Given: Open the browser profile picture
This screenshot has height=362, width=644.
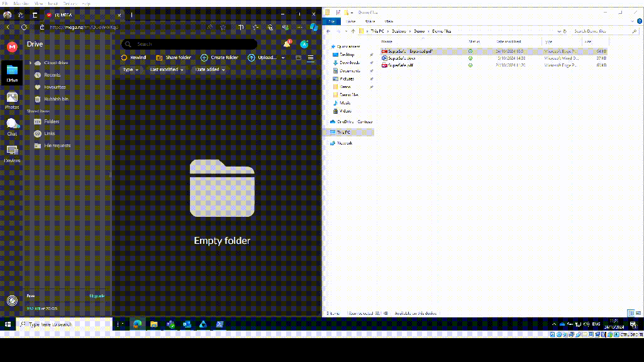Looking at the screenshot, I should pos(7,15).
